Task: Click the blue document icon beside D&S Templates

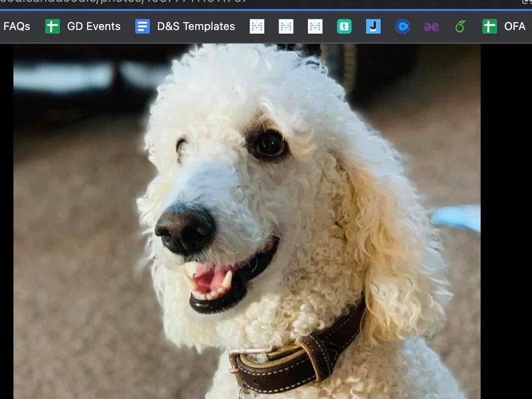Action: pos(141,27)
